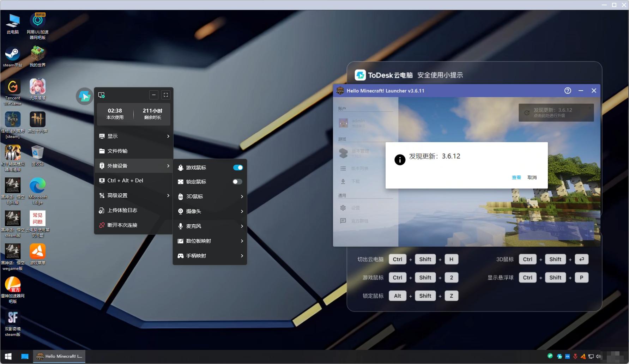Expand 外接设备 submenu
The image size is (629, 364).
(x=134, y=166)
